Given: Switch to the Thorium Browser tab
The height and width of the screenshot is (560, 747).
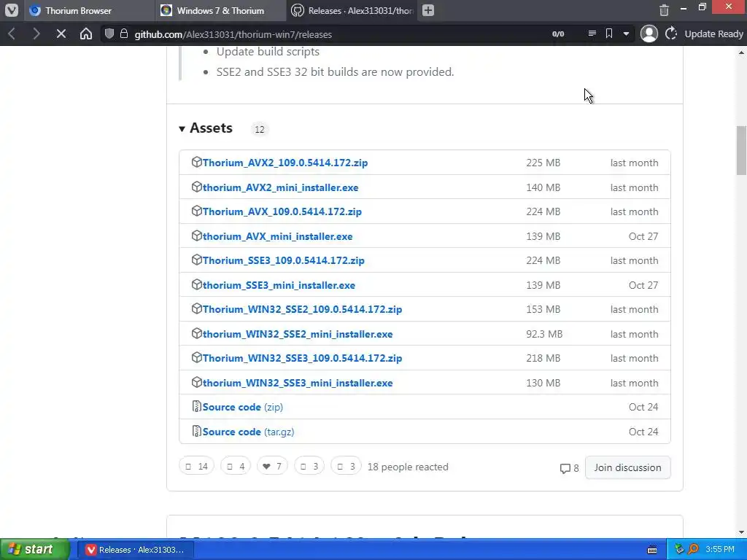Looking at the screenshot, I should [x=89, y=10].
